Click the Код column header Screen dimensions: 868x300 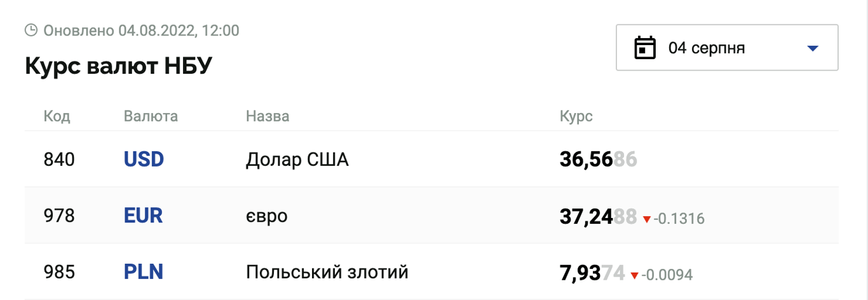pyautogui.click(x=57, y=116)
